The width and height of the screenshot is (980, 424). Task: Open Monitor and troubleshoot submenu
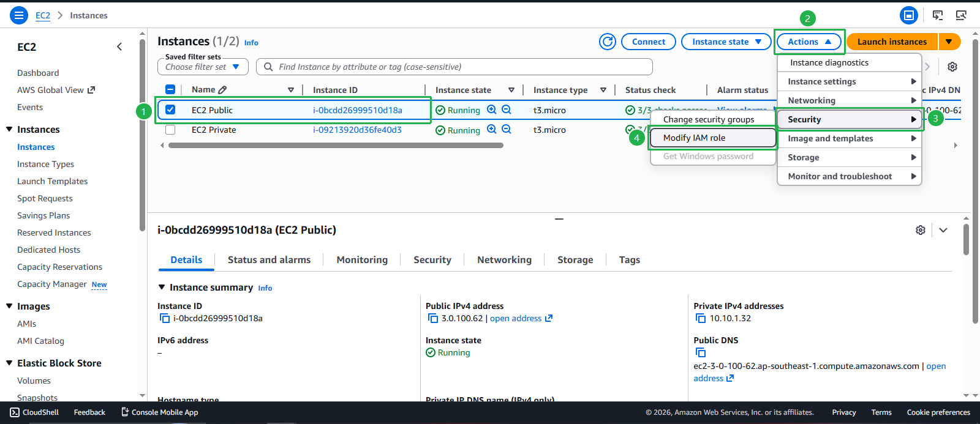click(x=850, y=176)
